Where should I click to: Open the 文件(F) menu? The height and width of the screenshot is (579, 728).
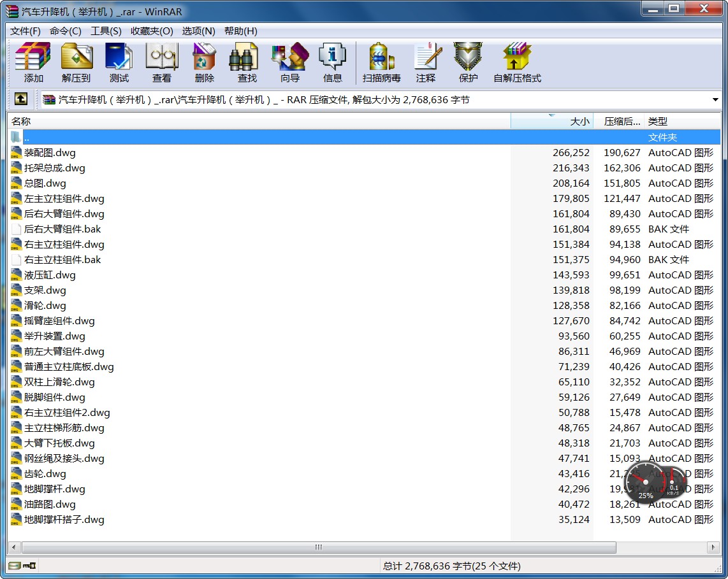click(x=25, y=31)
